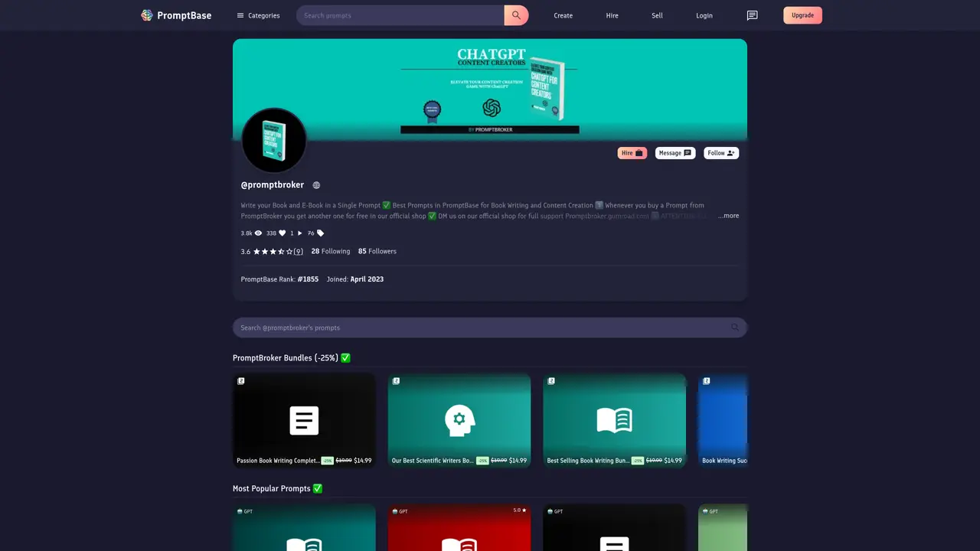Viewport: 980px width, 551px height.
Task: Open the 85 Followers list
Action: (377, 251)
